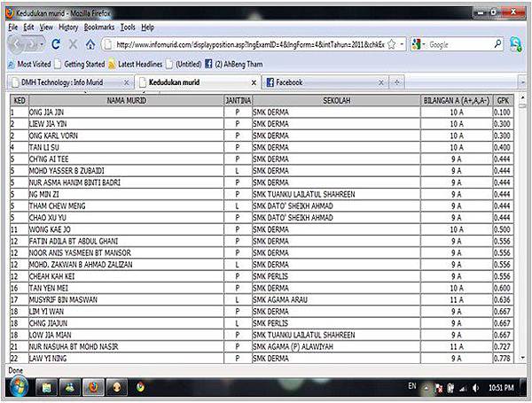Open the Windows Start button
This screenshot has width=532, height=403.
coord(19,387)
